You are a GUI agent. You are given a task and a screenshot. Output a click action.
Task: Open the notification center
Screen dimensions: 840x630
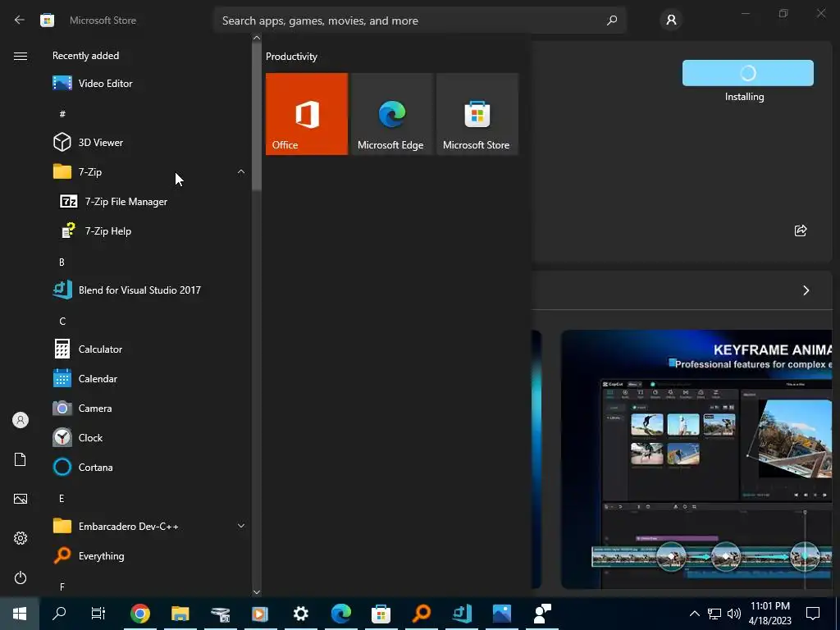tap(813, 614)
